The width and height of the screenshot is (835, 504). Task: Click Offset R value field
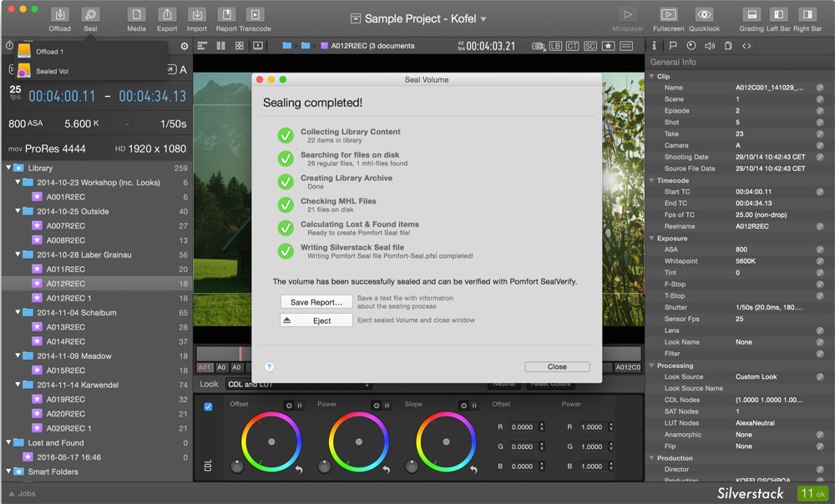tap(523, 427)
